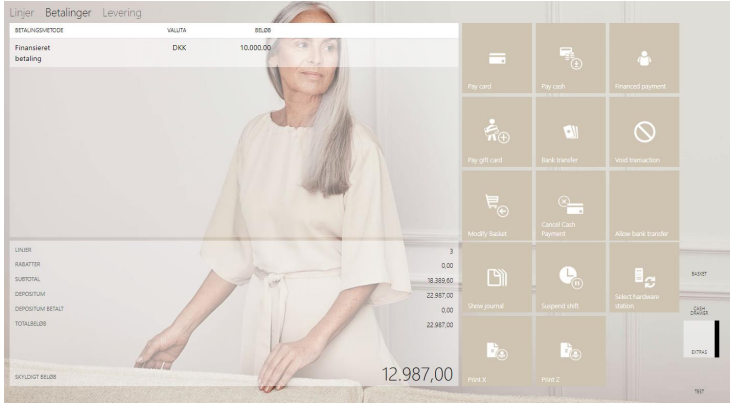Click the Pay card tile icon
The width and height of the screenshot is (738, 411).
pos(496,59)
